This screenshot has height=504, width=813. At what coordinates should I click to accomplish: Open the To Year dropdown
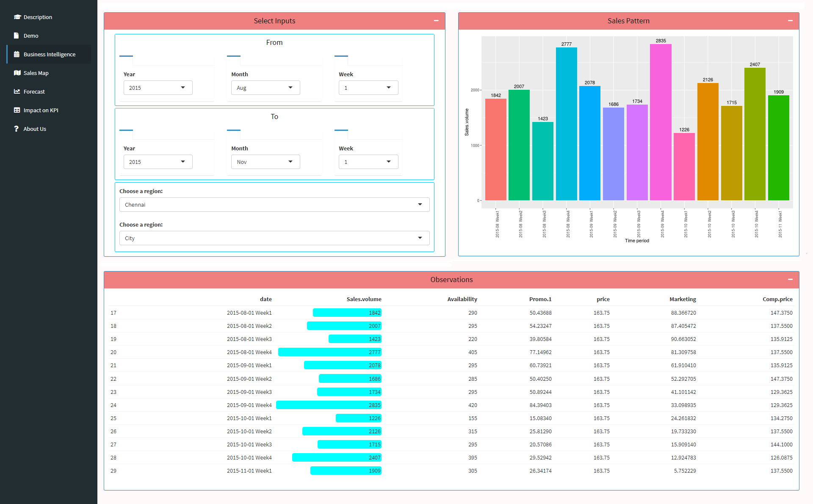[158, 162]
